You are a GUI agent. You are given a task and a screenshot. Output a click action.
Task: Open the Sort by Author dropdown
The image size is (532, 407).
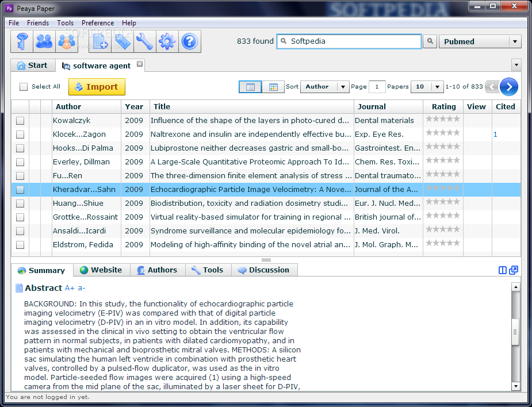[324, 87]
